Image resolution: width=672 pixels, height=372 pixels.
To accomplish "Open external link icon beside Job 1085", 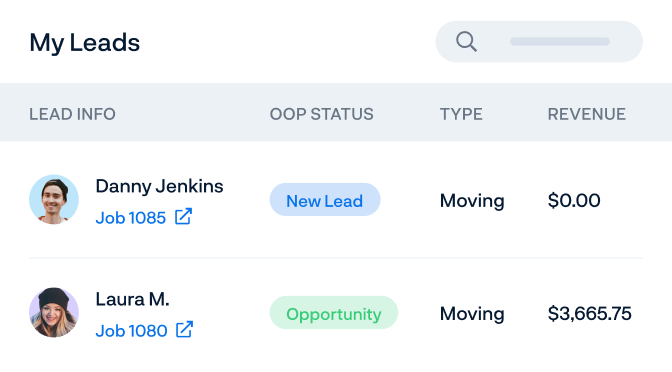I will pyautogui.click(x=183, y=216).
